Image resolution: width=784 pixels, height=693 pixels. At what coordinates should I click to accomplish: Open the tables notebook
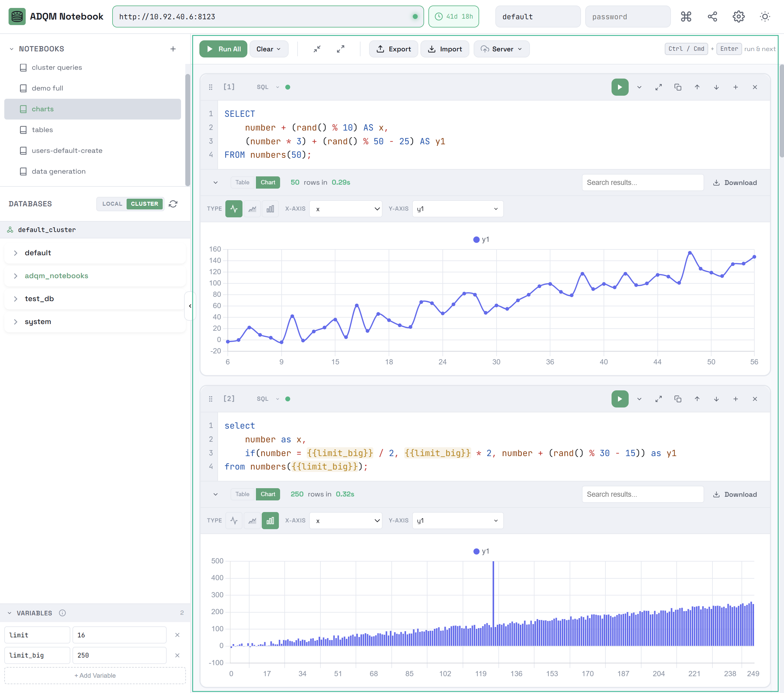[42, 130]
